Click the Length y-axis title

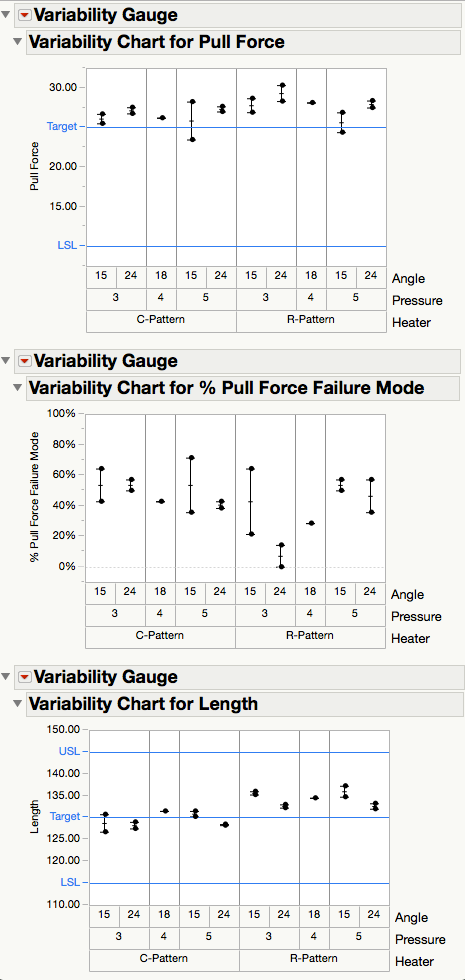tap(34, 817)
